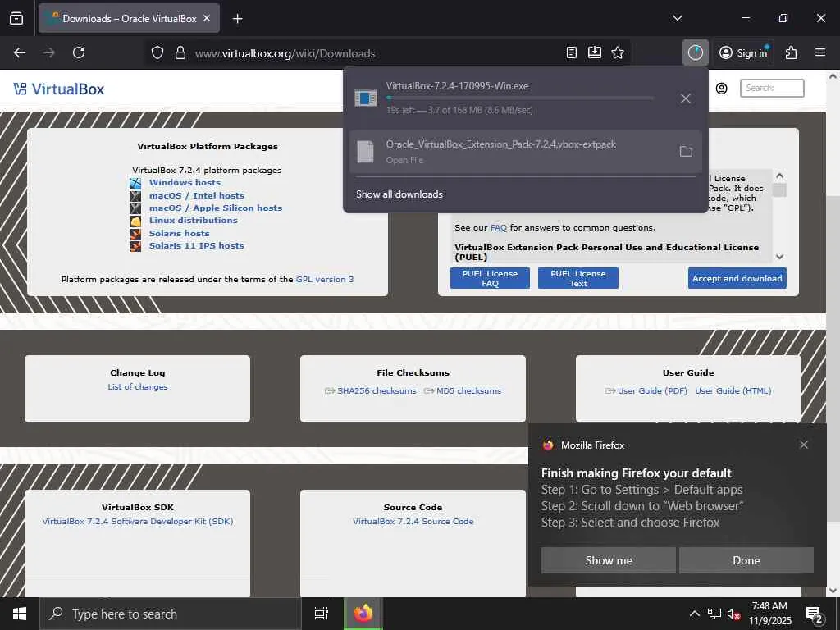Image resolution: width=840 pixels, height=630 pixels.
Task: Click the Windows hosts icon
Action: [x=135, y=183]
